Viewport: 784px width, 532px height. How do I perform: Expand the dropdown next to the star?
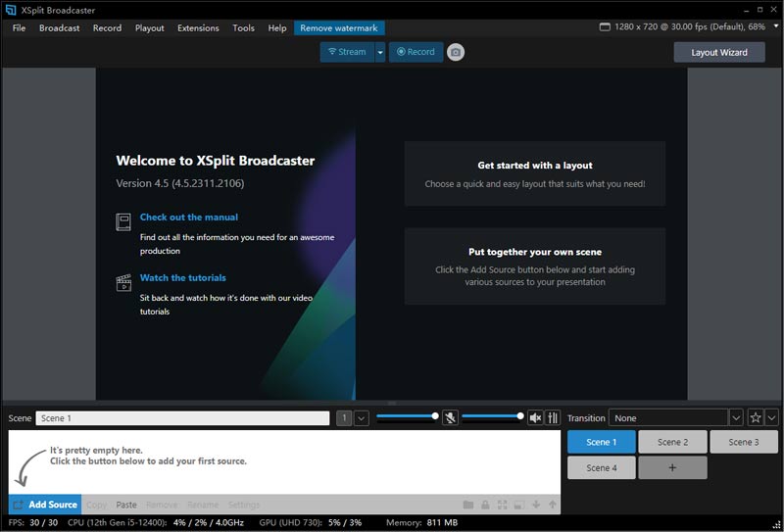click(x=772, y=417)
